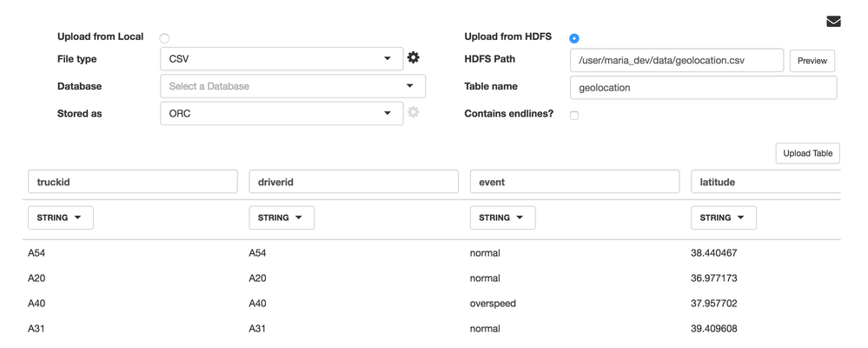Click the HDFS Path input field
868x348 pixels.
(676, 61)
